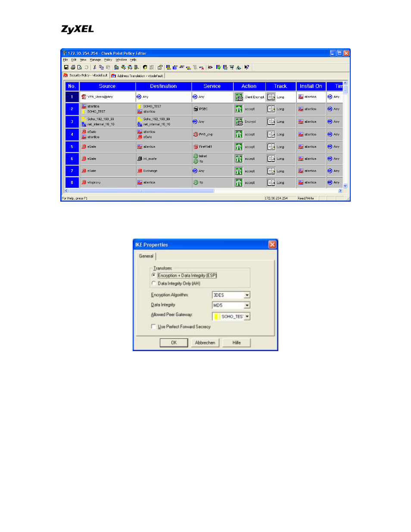Click the yellow SOHO_TEST gateway color icon
411x532 pixels.
click(x=217, y=317)
